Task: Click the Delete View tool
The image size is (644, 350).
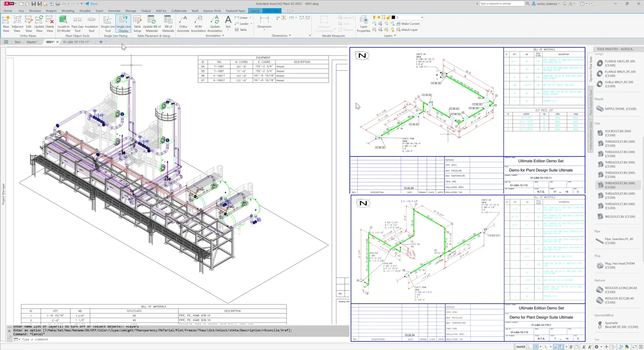Action: click(50, 24)
